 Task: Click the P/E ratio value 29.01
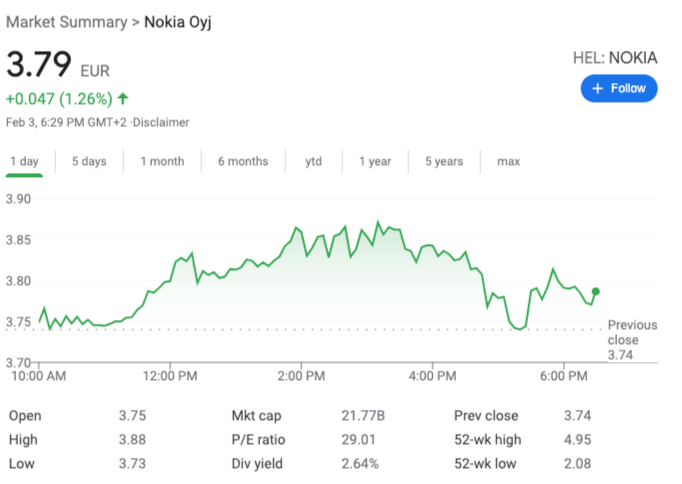(358, 439)
